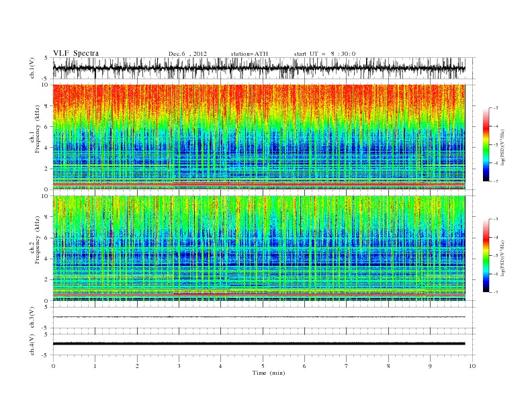532x411 pixels.
Task: Click the "-3" tick on upper colorbar
Action: click(495, 108)
